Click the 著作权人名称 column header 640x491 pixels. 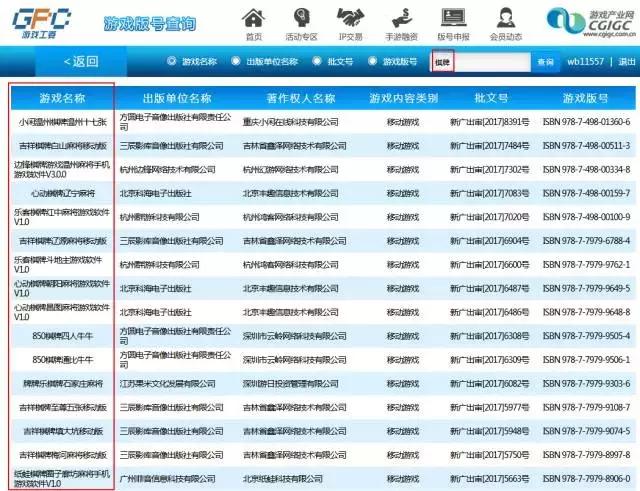point(301,98)
